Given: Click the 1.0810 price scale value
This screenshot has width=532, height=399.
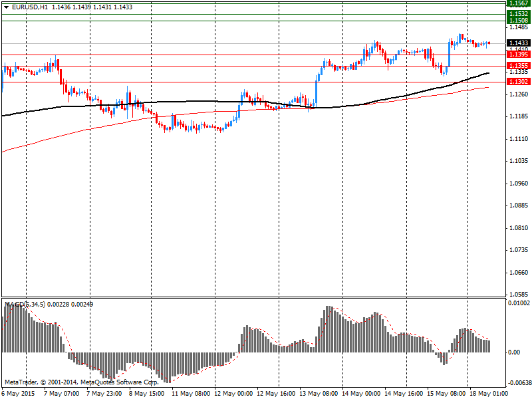Looking at the screenshot, I should tap(519, 227).
